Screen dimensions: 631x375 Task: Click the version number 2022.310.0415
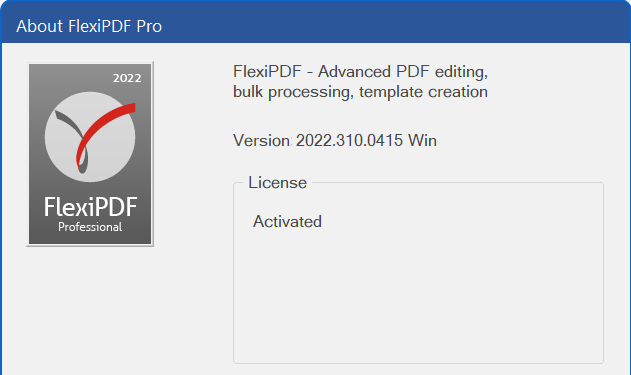tap(349, 141)
